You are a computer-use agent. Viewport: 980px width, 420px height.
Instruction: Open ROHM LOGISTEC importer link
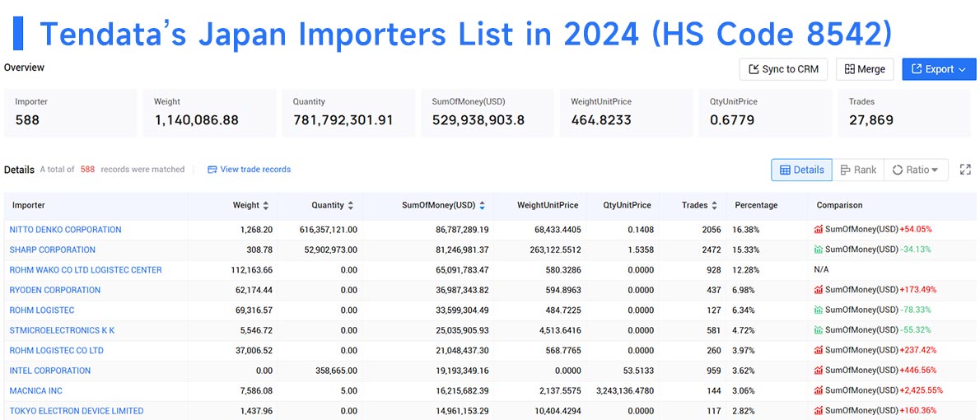(42, 310)
